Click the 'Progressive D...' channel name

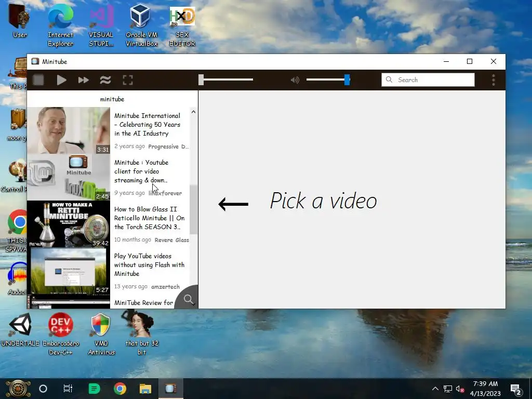click(168, 147)
